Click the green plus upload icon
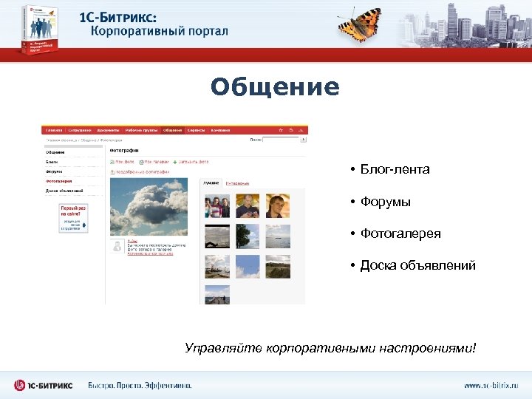This screenshot has height=399, width=532. tap(175, 162)
